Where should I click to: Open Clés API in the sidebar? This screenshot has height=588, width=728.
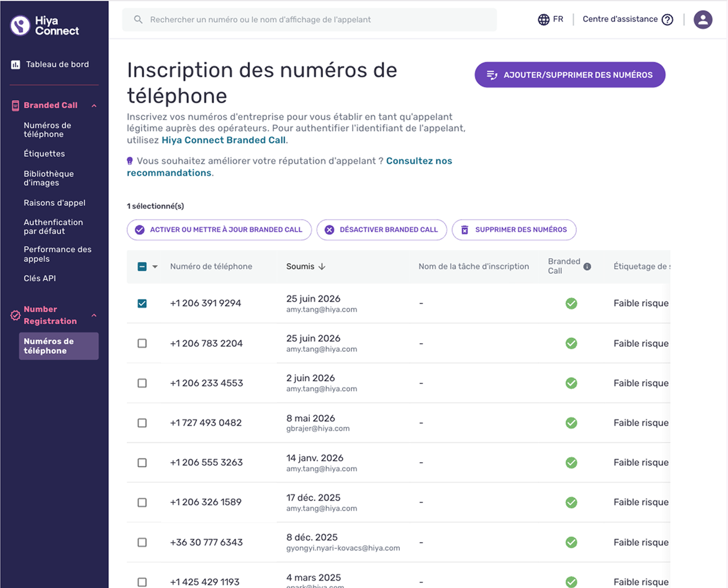click(x=40, y=278)
